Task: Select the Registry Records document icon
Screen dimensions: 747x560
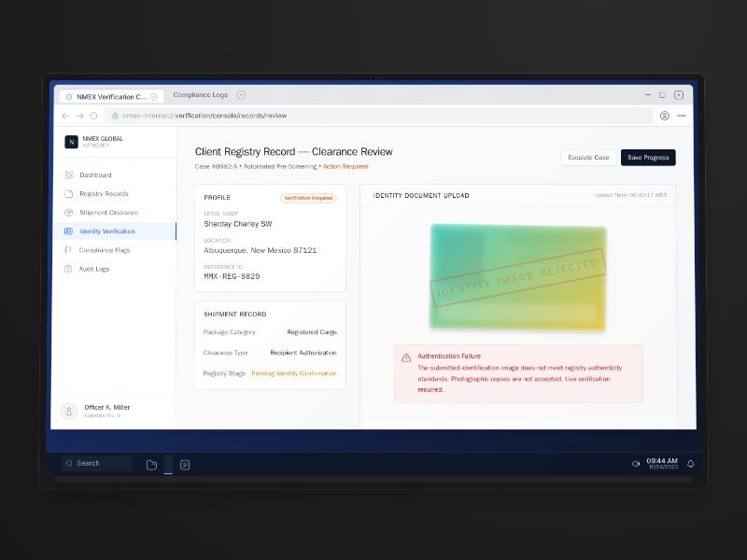Action: (68, 194)
